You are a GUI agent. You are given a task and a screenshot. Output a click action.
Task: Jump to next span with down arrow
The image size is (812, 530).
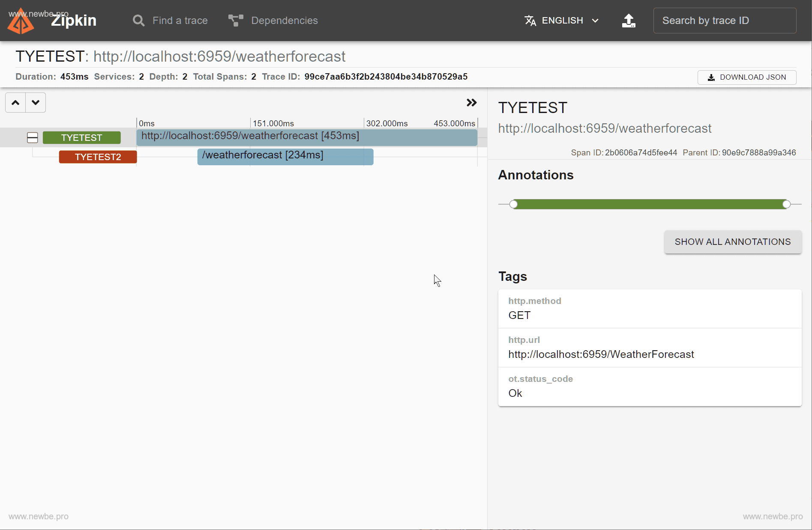pos(36,103)
